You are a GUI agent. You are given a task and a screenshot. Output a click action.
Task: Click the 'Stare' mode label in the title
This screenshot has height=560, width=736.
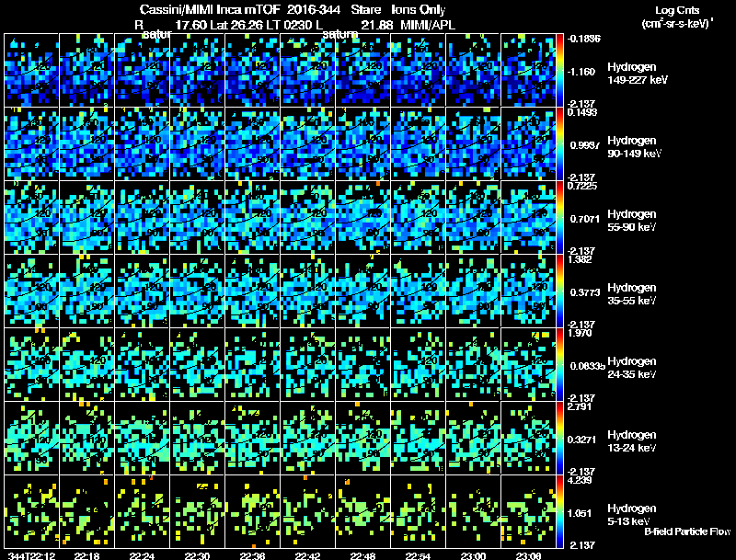point(365,10)
